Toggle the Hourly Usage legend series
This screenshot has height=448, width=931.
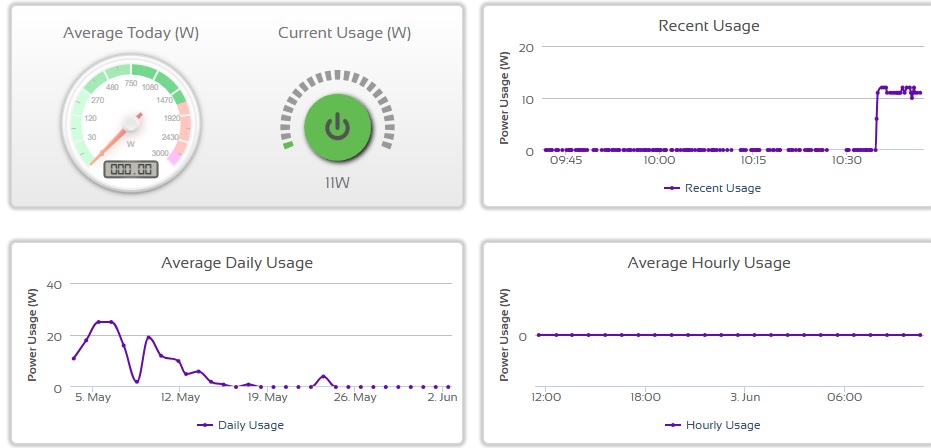pyautogui.click(x=711, y=425)
